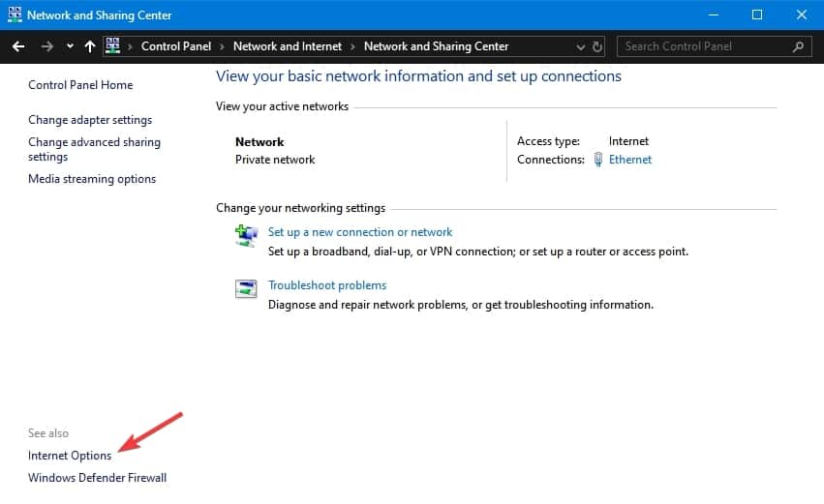Click the Troubleshoot problems icon
This screenshot has height=504, width=824.
pos(246,288)
